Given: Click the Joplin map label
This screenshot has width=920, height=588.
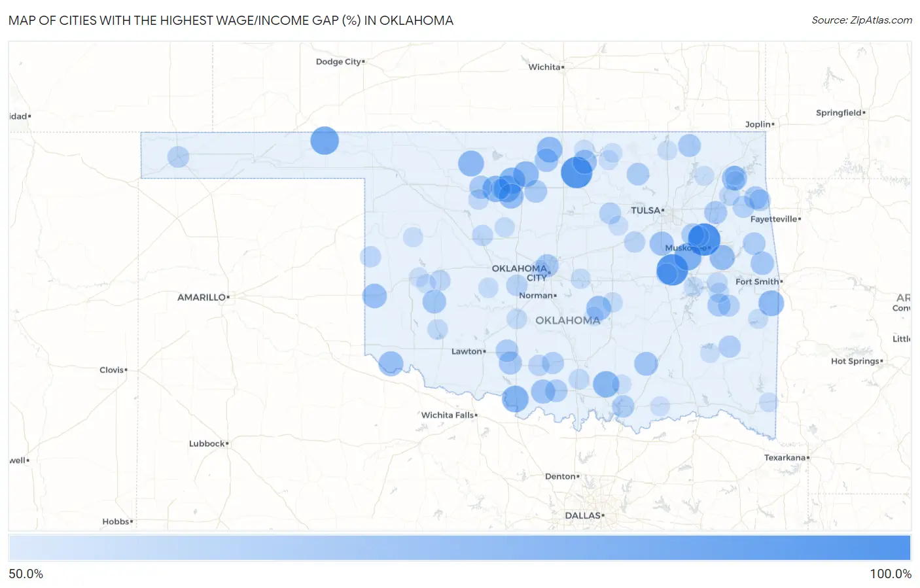Looking at the screenshot, I should [758, 124].
